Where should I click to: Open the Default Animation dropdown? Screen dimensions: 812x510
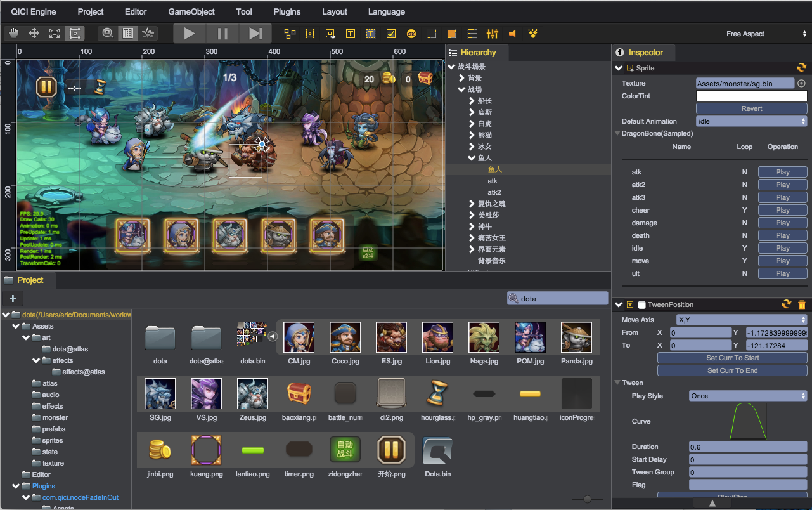(752, 121)
